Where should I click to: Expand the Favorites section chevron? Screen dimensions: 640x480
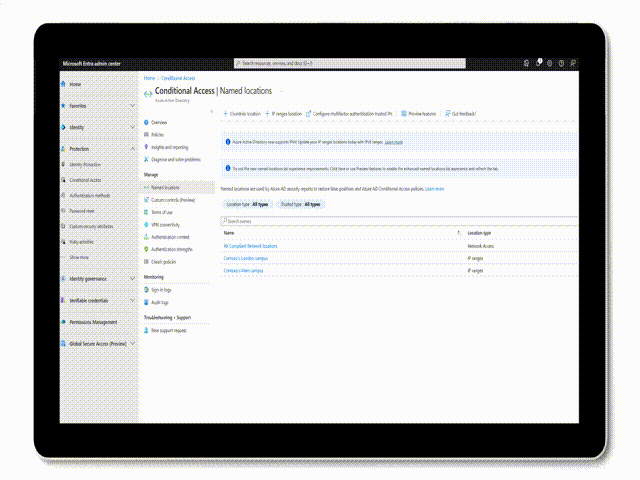132,106
